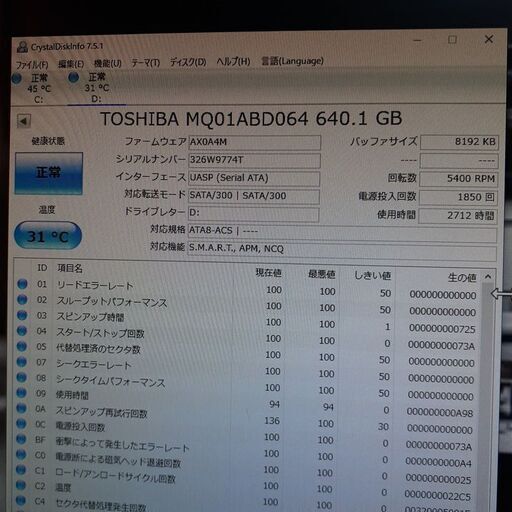Click the 現在値 column header
512x512 pixels.
click(x=268, y=273)
